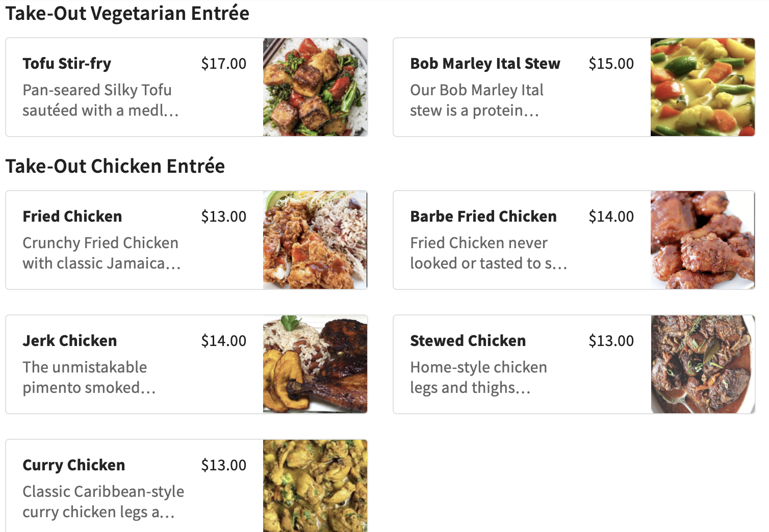Expand the truncated Jerk Chicken description

click(x=89, y=378)
